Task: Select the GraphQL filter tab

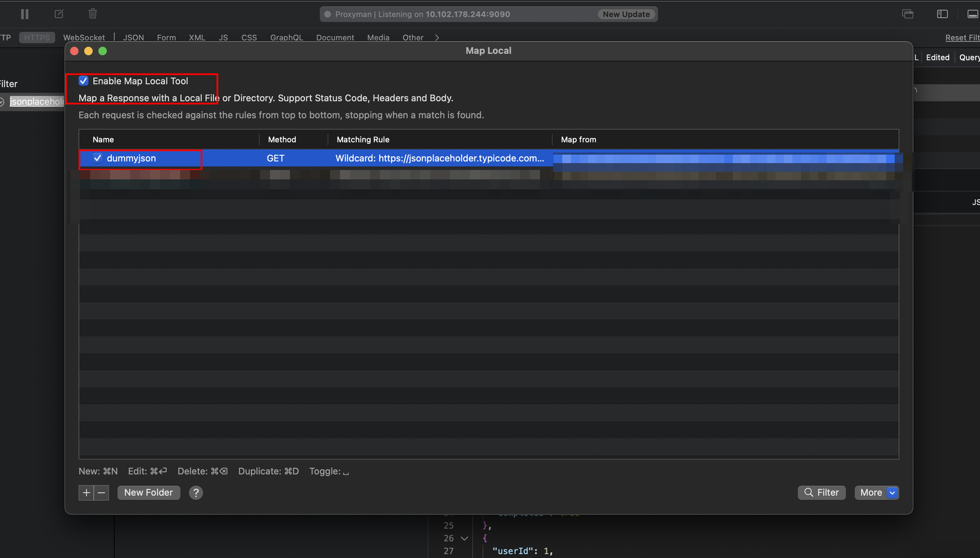Action: (286, 38)
